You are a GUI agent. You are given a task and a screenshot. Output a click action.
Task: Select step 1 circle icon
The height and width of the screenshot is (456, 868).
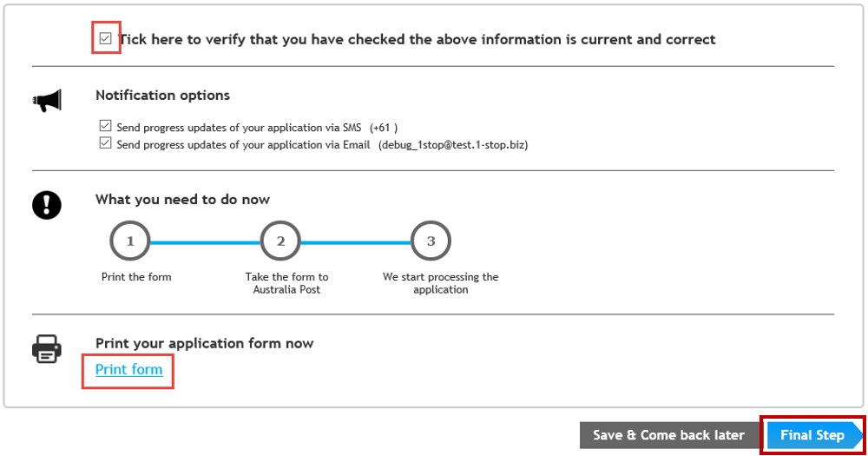[130, 241]
